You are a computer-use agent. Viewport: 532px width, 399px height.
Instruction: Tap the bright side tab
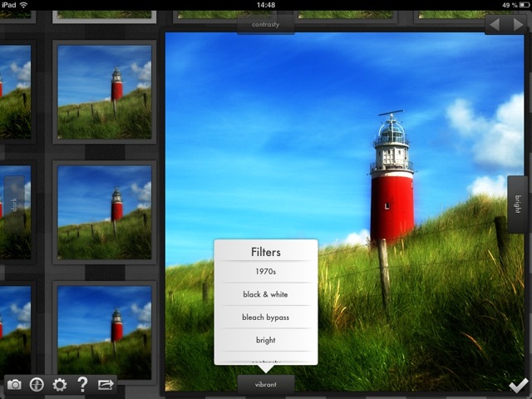click(517, 204)
